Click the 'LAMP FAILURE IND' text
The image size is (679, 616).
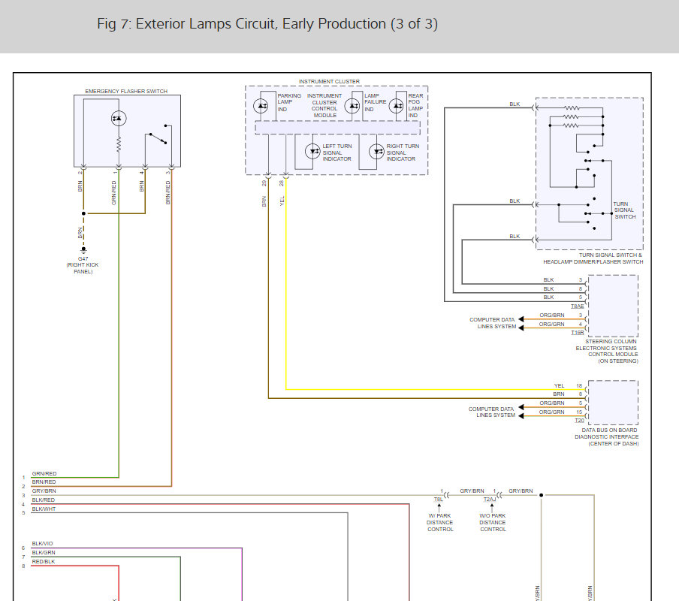tap(375, 103)
